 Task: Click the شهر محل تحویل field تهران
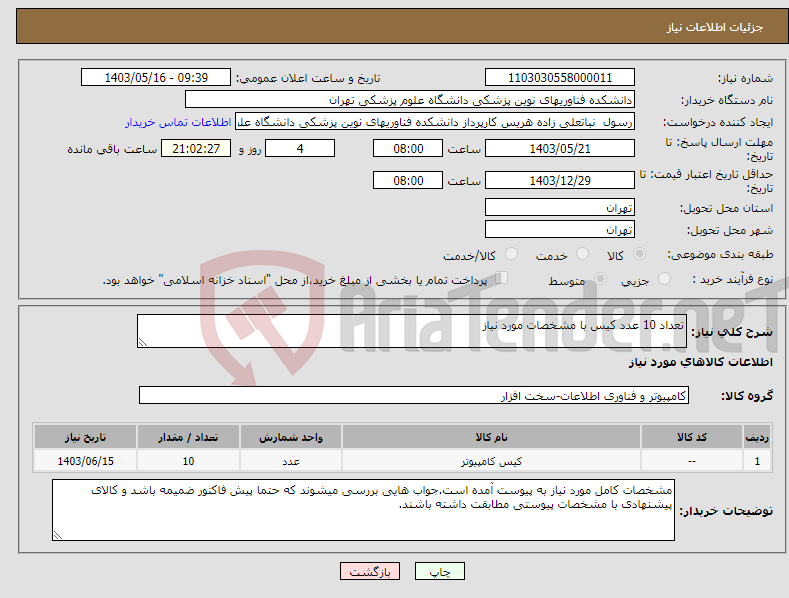click(x=560, y=230)
